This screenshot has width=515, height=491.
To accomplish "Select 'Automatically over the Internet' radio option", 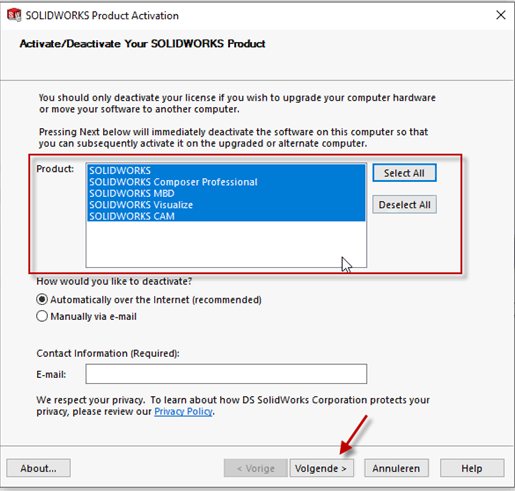I will click(42, 299).
